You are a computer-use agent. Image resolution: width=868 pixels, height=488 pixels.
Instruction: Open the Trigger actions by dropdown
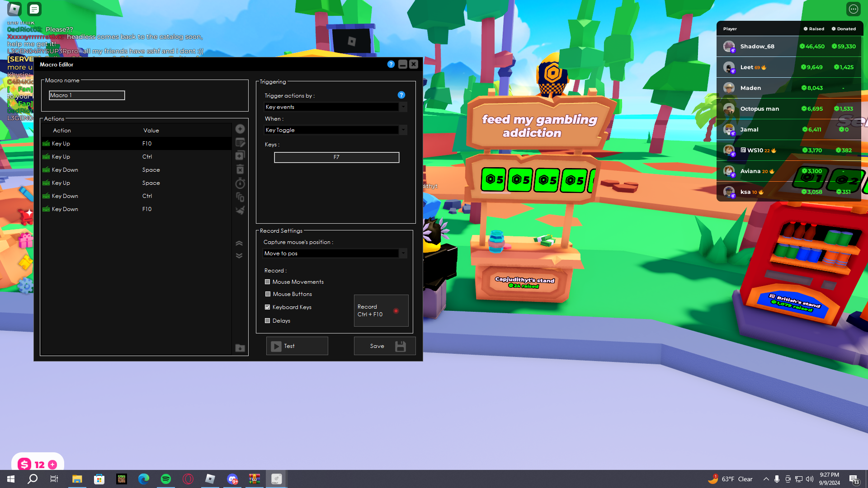pos(335,107)
